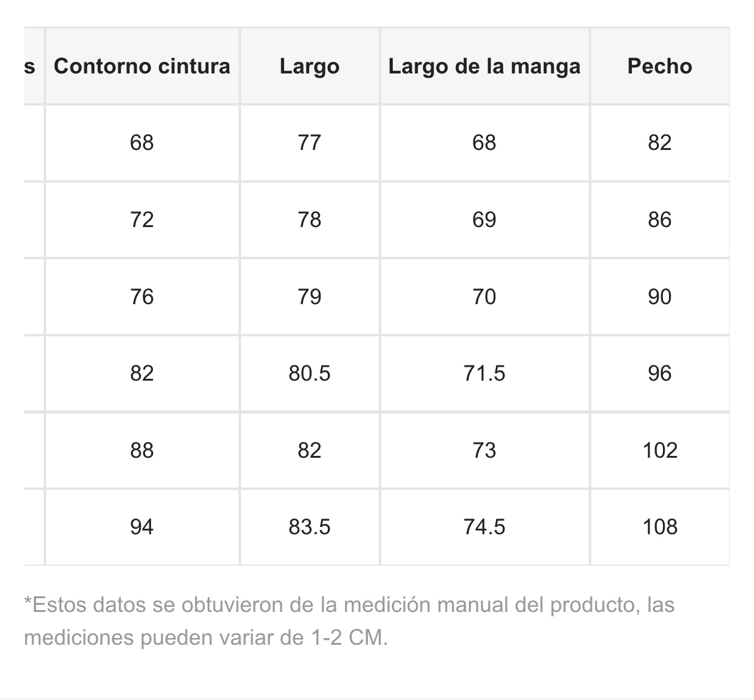The width and height of the screenshot is (754, 700).
Task: Select sleeve length cell showing 69
Action: tap(484, 219)
